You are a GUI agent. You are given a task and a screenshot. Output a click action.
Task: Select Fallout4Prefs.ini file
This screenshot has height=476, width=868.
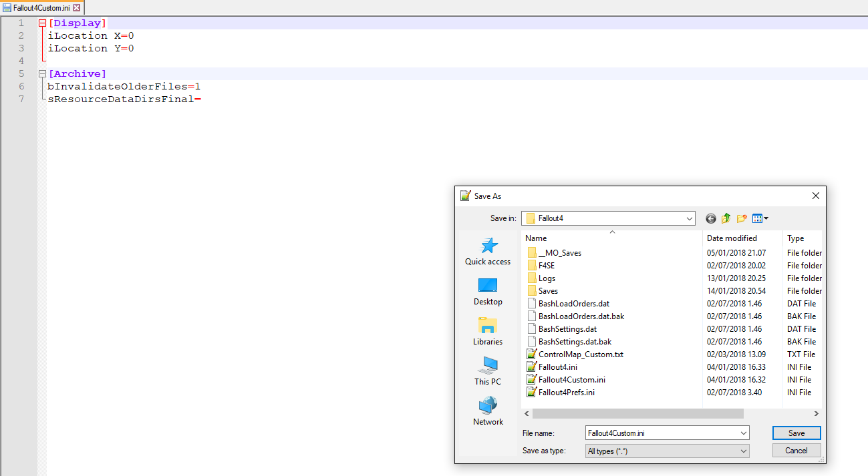pos(561,393)
